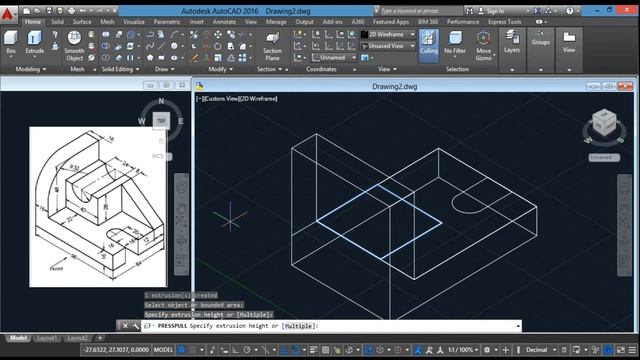The height and width of the screenshot is (360, 640).
Task: Click the Array tool in Modify panel
Action: pos(242,58)
